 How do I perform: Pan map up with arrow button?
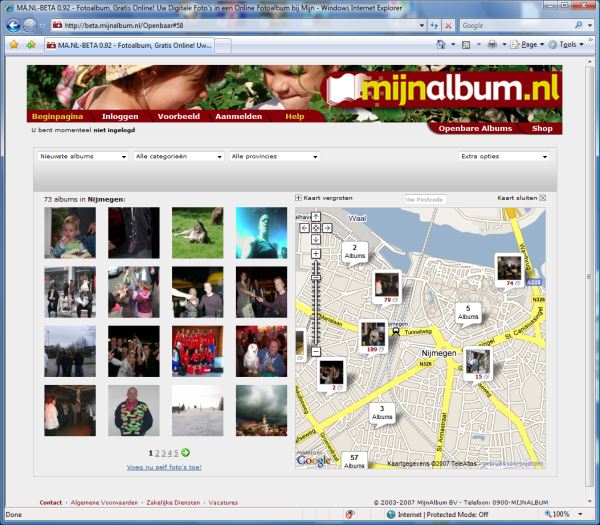(x=316, y=217)
